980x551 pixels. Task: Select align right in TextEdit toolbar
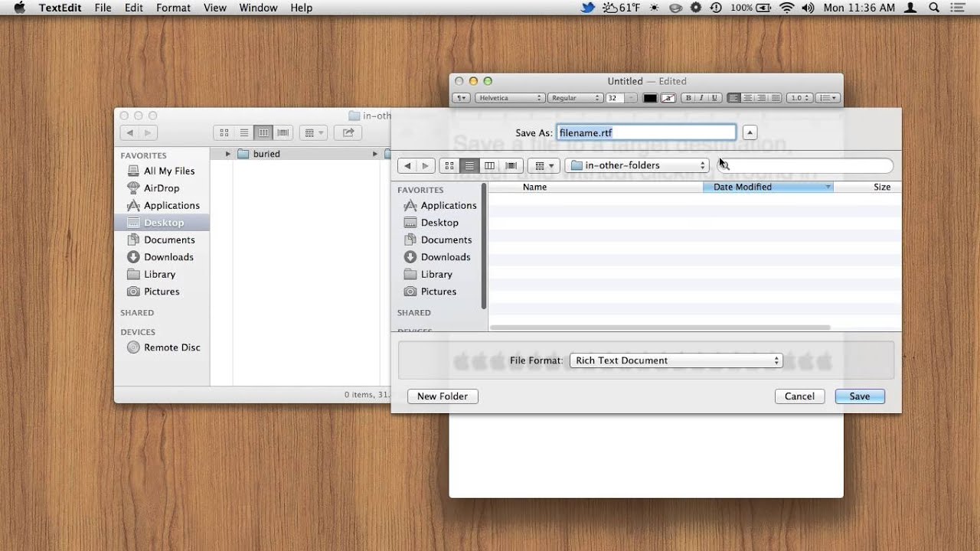coord(762,98)
